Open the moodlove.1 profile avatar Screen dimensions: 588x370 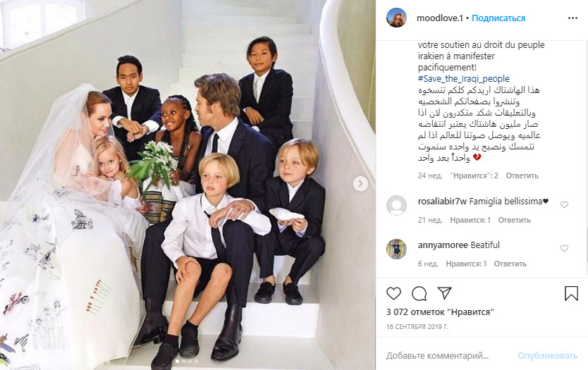pos(396,18)
